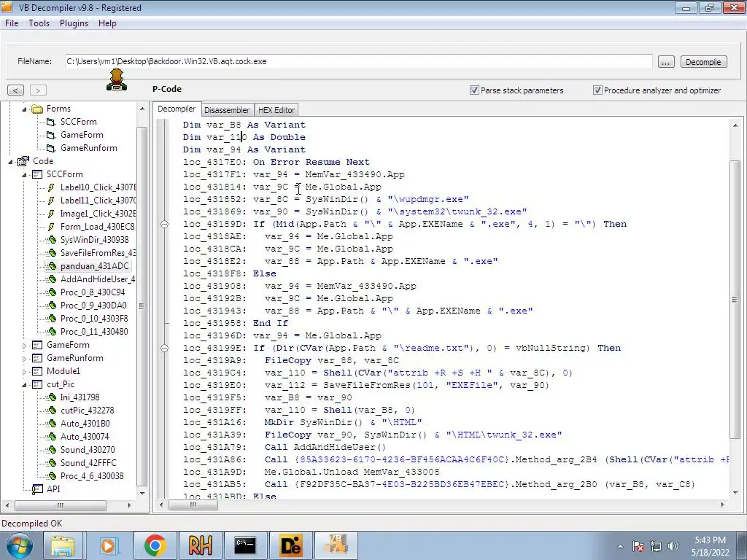Click the code pane vertical scrollbar thumb
Viewport: 747px width, 560px height.
coord(735,300)
